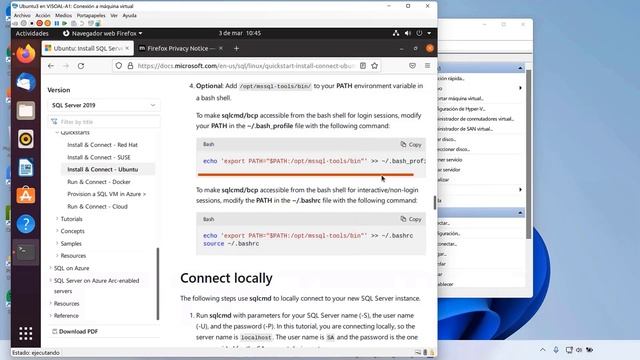Open Run & Connect - Docker
The width and height of the screenshot is (640, 360).
coord(99,182)
